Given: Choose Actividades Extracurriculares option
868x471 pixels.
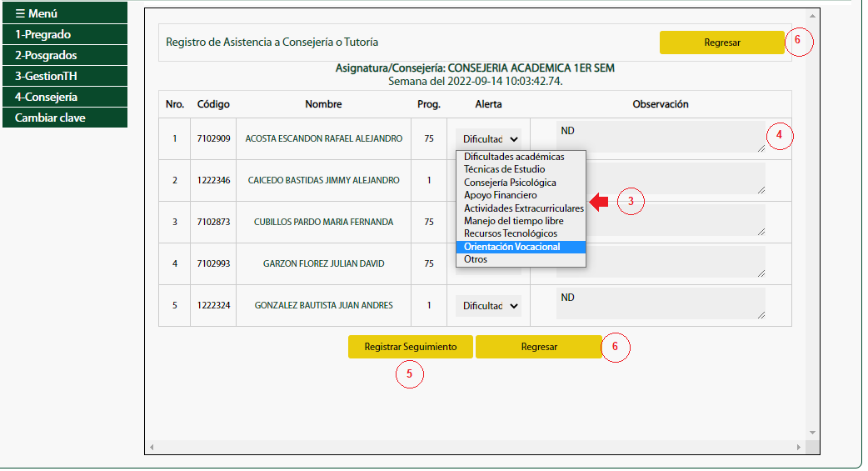Looking at the screenshot, I should click(521, 208).
